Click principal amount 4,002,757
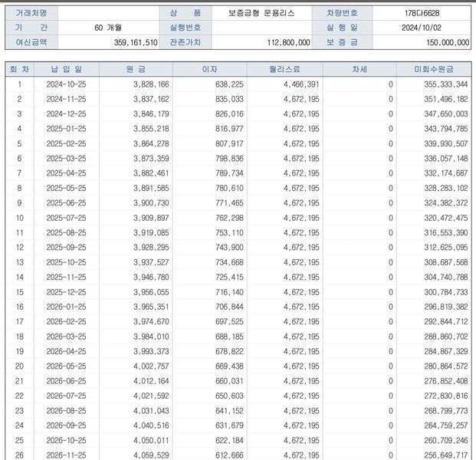This screenshot has width=476, height=460. click(x=151, y=366)
